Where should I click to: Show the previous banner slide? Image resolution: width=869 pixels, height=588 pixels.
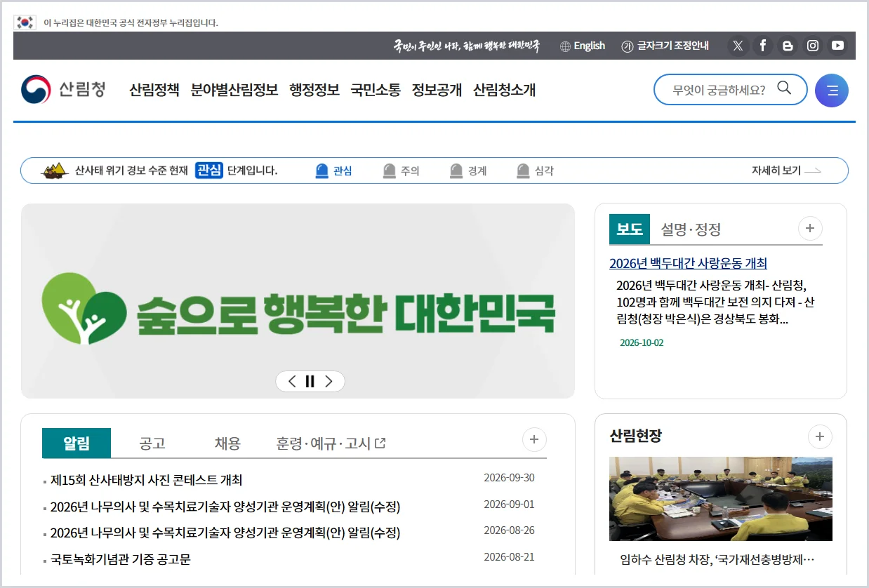point(292,382)
